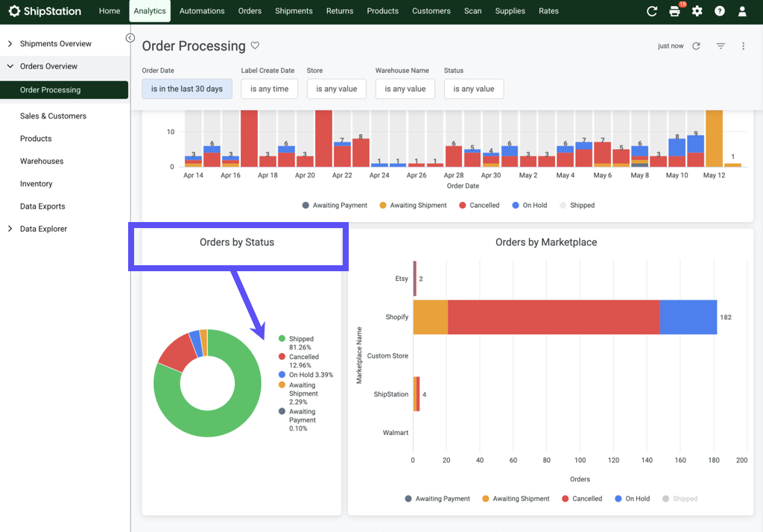763x532 pixels.
Task: Click the Walmart marketplace label
Action: [396, 433]
